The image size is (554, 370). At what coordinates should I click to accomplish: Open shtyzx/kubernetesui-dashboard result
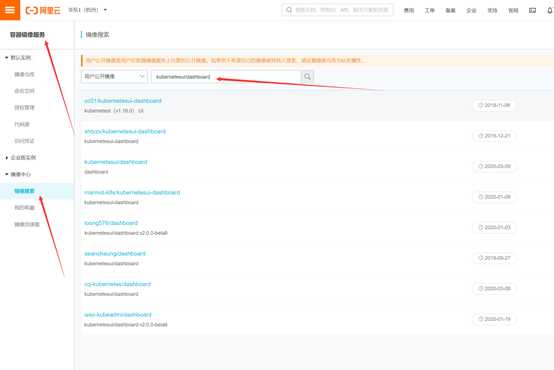[125, 131]
